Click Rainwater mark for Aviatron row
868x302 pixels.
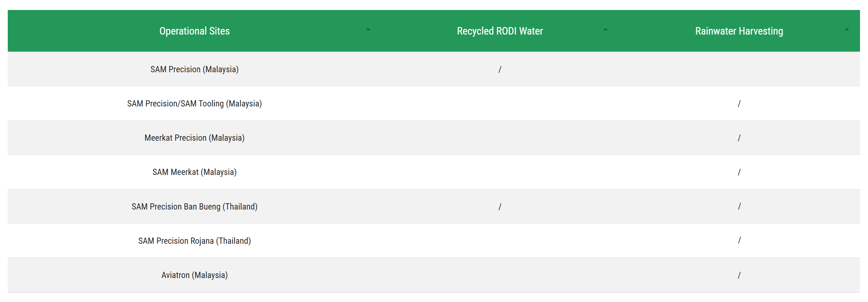pos(739,275)
